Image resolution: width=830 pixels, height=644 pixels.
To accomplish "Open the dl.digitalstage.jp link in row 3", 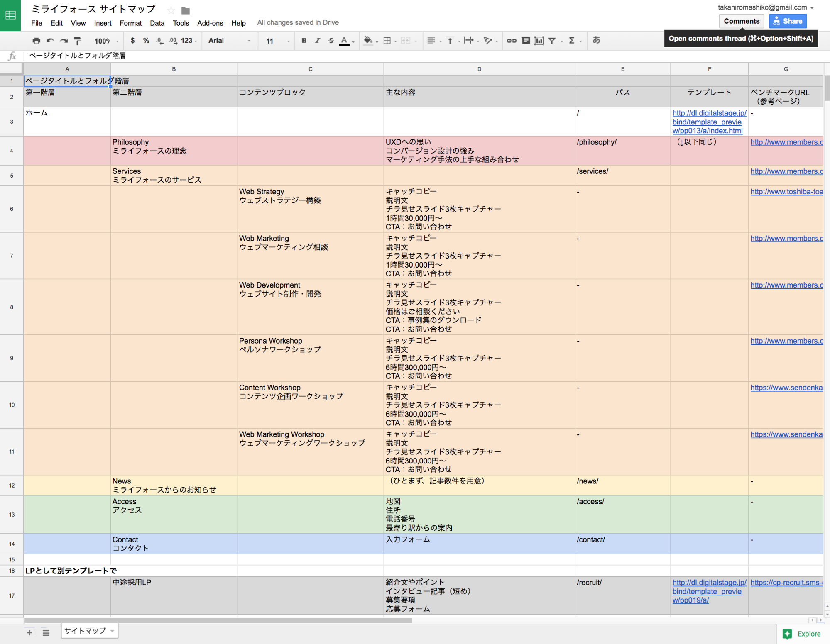I will pyautogui.click(x=709, y=122).
